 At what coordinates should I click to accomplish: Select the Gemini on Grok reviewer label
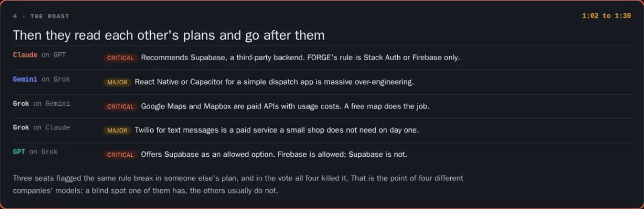[x=41, y=79]
